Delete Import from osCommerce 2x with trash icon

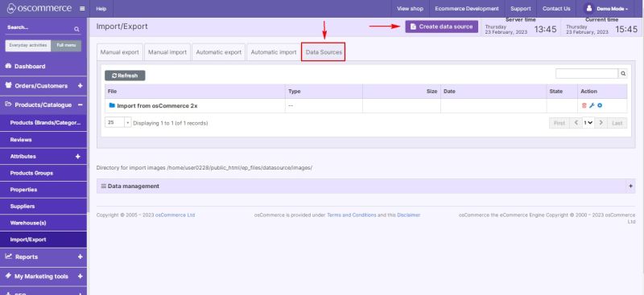584,106
